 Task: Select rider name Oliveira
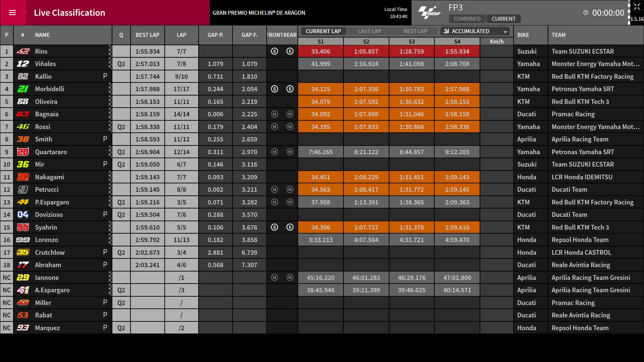(46, 102)
